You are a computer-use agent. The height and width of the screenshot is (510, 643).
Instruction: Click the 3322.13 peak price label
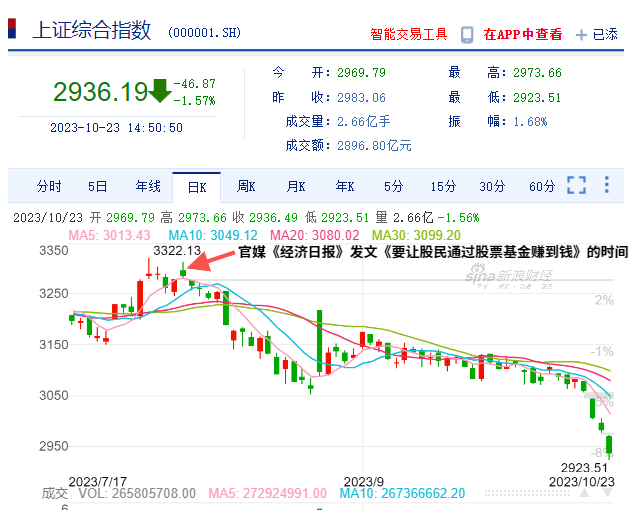click(x=177, y=250)
